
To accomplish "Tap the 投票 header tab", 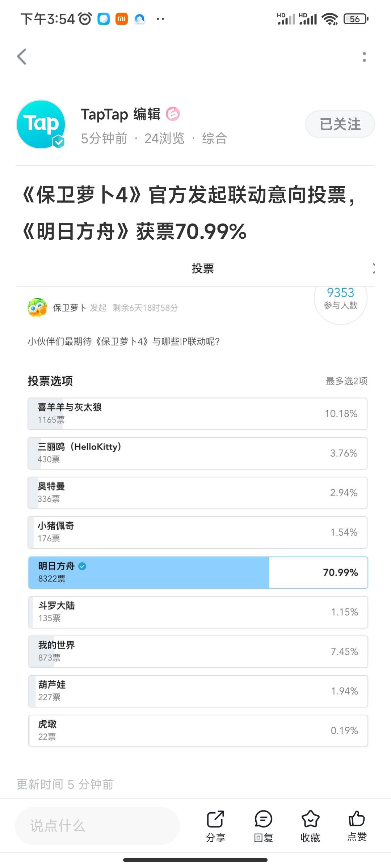I will pyautogui.click(x=203, y=268).
